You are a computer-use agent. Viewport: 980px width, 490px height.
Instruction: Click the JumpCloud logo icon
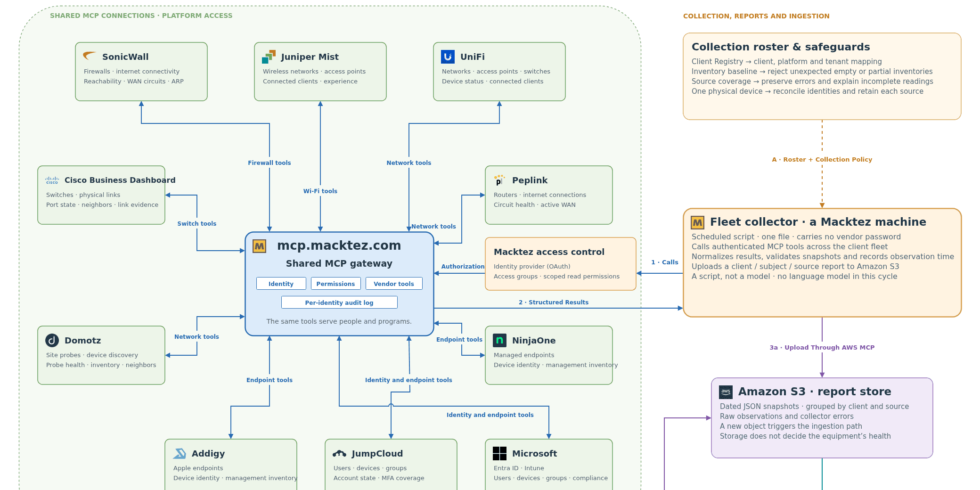click(x=339, y=453)
